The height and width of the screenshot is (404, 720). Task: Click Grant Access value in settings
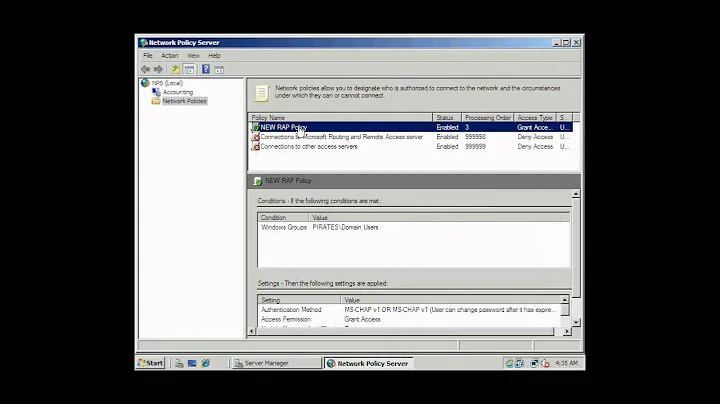[x=362, y=320]
